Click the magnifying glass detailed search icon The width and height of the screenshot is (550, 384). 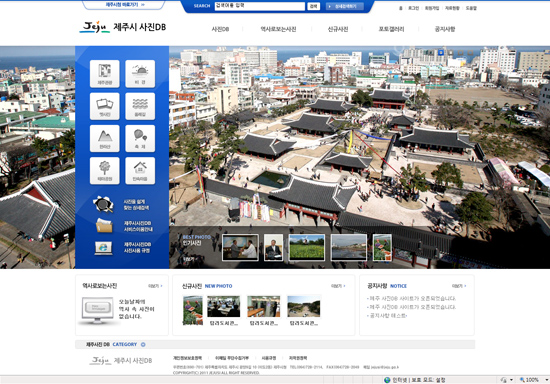click(x=103, y=204)
